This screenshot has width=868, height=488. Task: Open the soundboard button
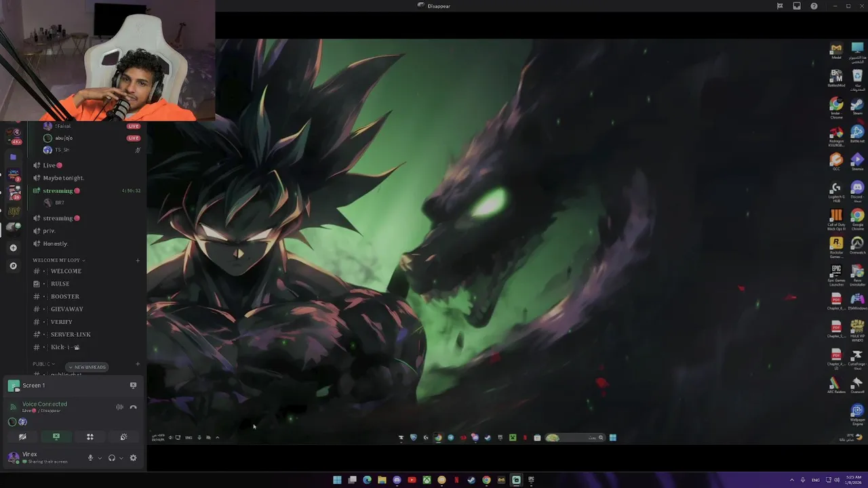[x=123, y=437]
